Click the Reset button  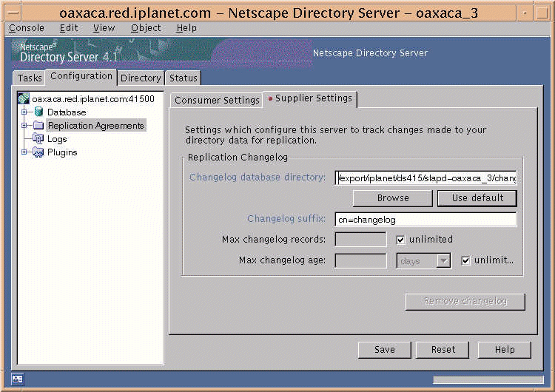443,350
